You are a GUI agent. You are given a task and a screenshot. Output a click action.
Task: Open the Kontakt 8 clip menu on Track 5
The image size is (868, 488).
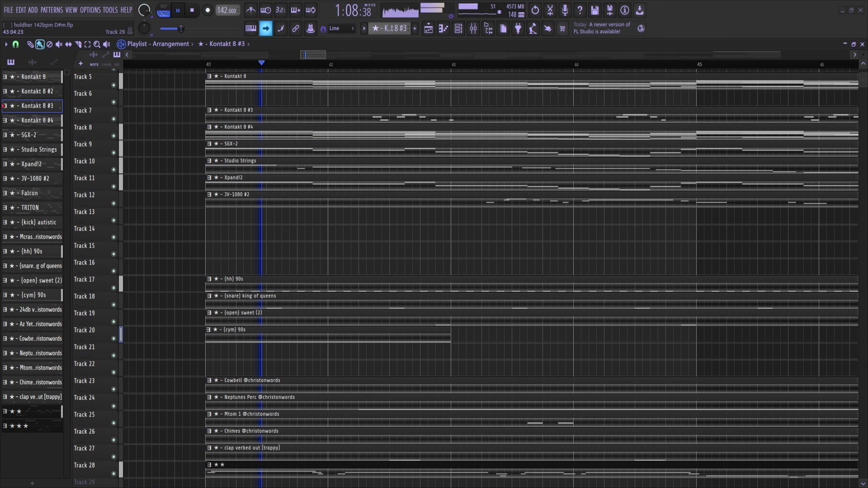point(209,76)
